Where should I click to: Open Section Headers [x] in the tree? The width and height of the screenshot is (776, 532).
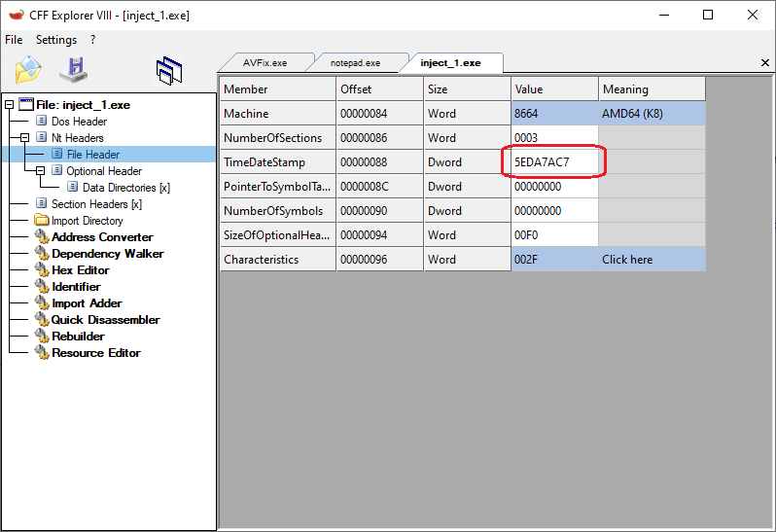coord(96,204)
